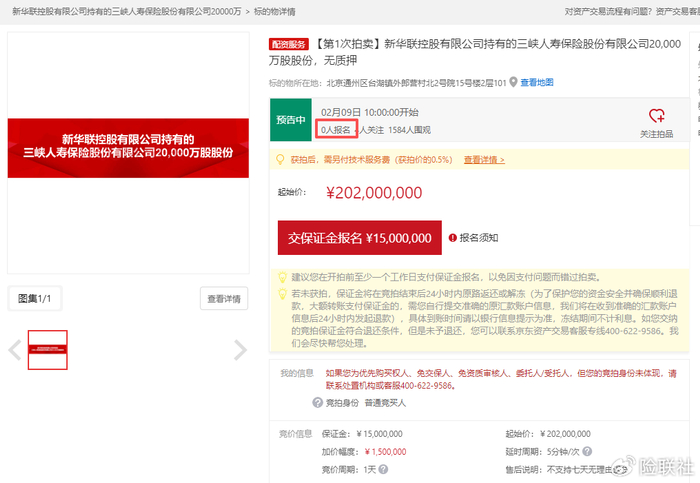Click the 加价幅度 ¥1,500,000 value
This screenshot has height=483, width=700.
click(x=385, y=452)
